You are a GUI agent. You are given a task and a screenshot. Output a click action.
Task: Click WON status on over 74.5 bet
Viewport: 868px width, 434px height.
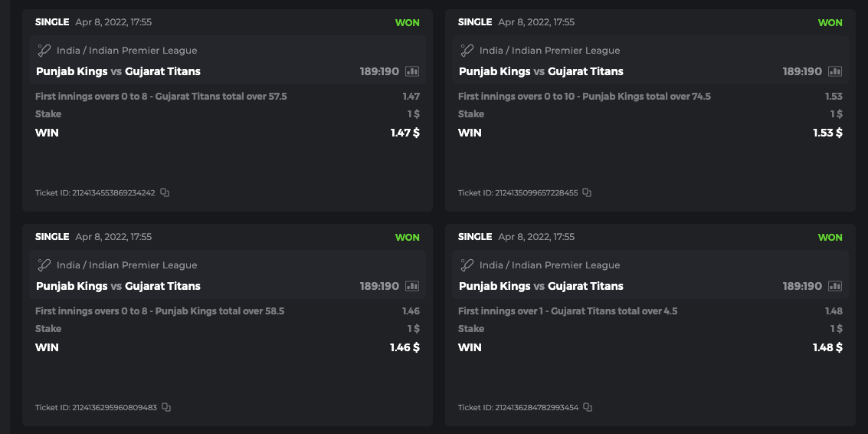pos(830,22)
